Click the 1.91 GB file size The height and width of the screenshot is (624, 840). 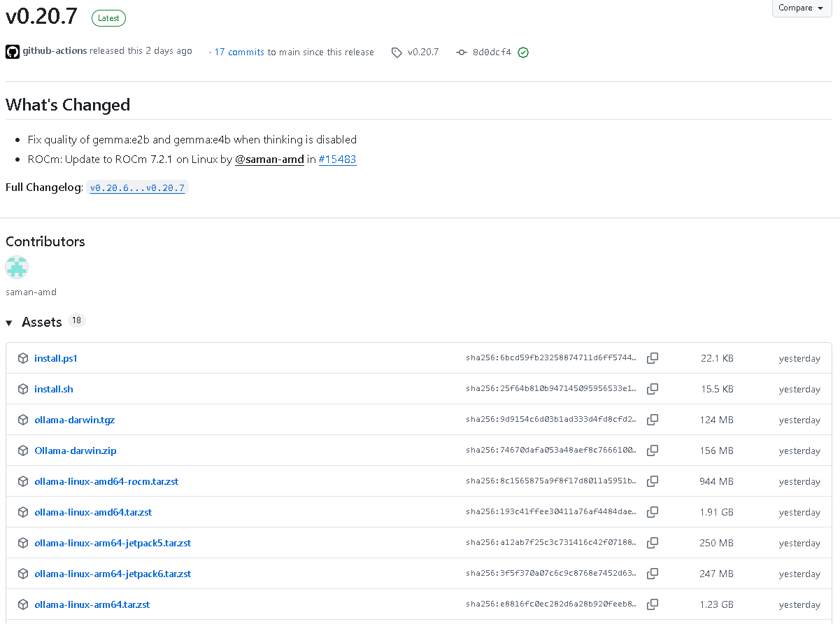tap(717, 512)
